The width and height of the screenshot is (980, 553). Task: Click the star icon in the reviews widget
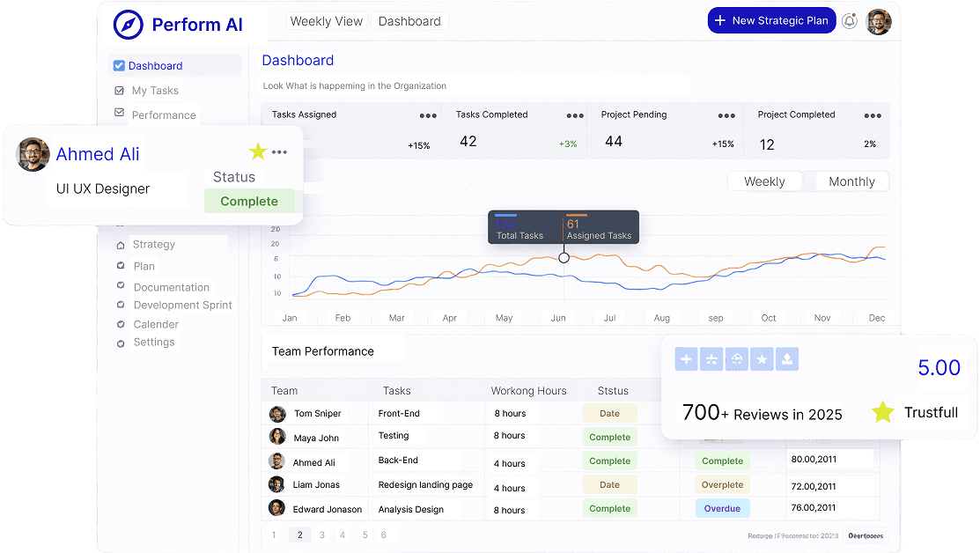[762, 358]
